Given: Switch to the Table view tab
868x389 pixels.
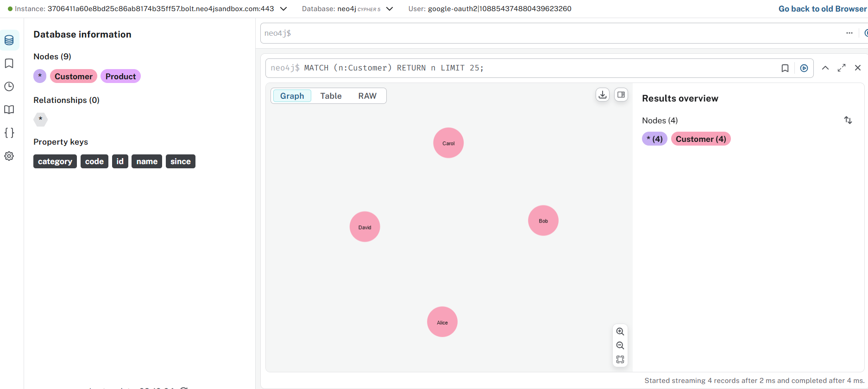Looking at the screenshot, I should 331,96.
